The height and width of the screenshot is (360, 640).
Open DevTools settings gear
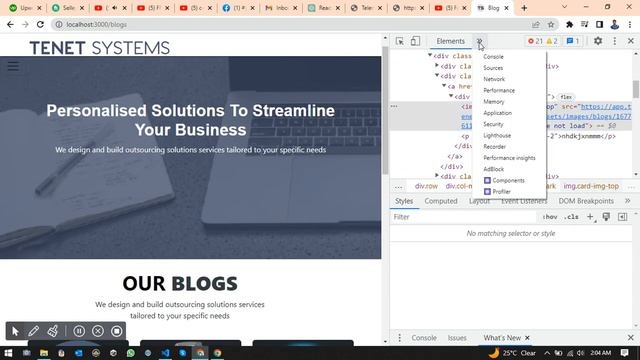pos(598,41)
